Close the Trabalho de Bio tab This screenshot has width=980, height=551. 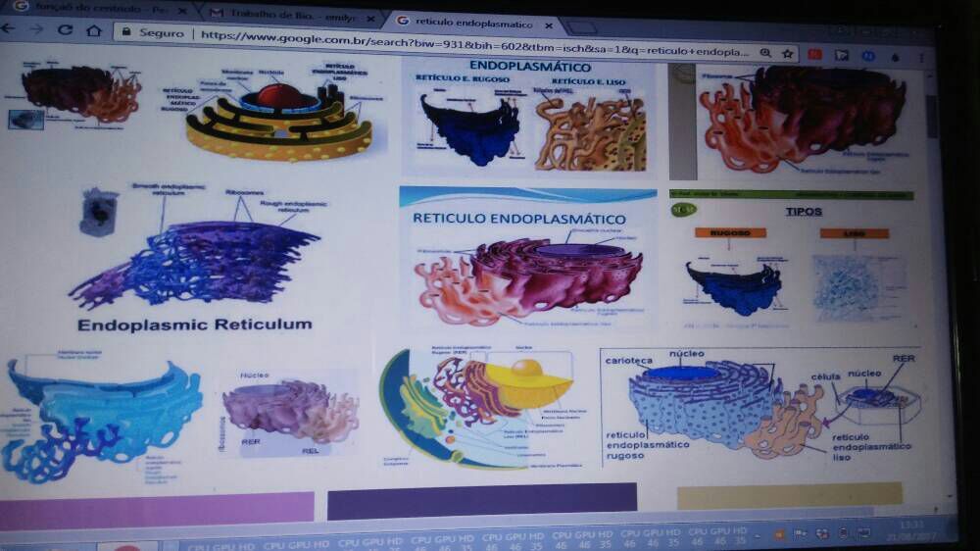point(370,19)
